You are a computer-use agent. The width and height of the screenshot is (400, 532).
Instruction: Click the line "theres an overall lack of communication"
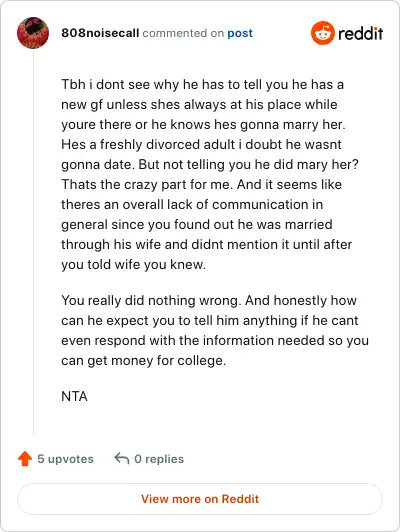pyautogui.click(x=192, y=205)
